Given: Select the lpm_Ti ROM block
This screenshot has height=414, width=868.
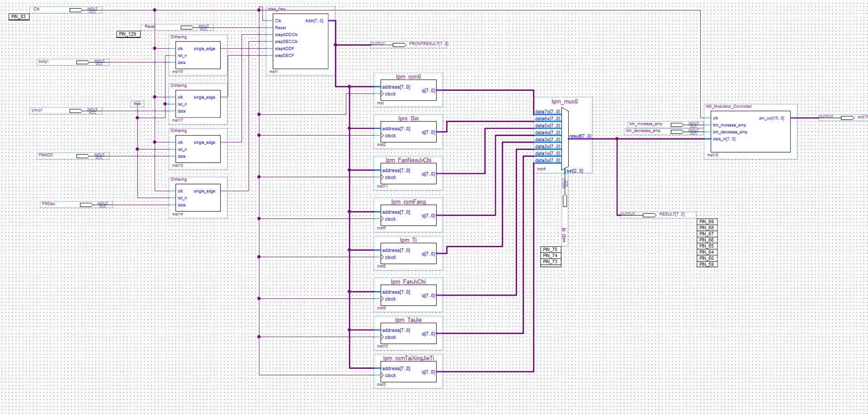Looking at the screenshot, I should coord(408,253).
